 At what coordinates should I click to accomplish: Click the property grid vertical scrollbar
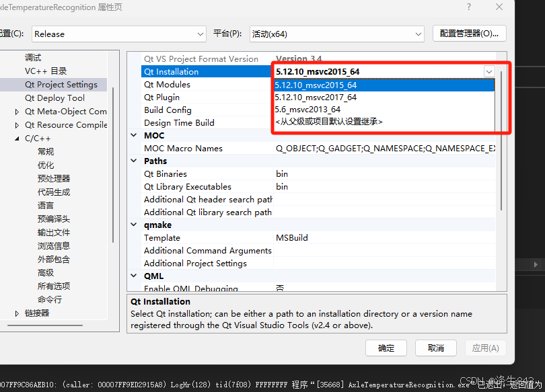[x=501, y=141]
